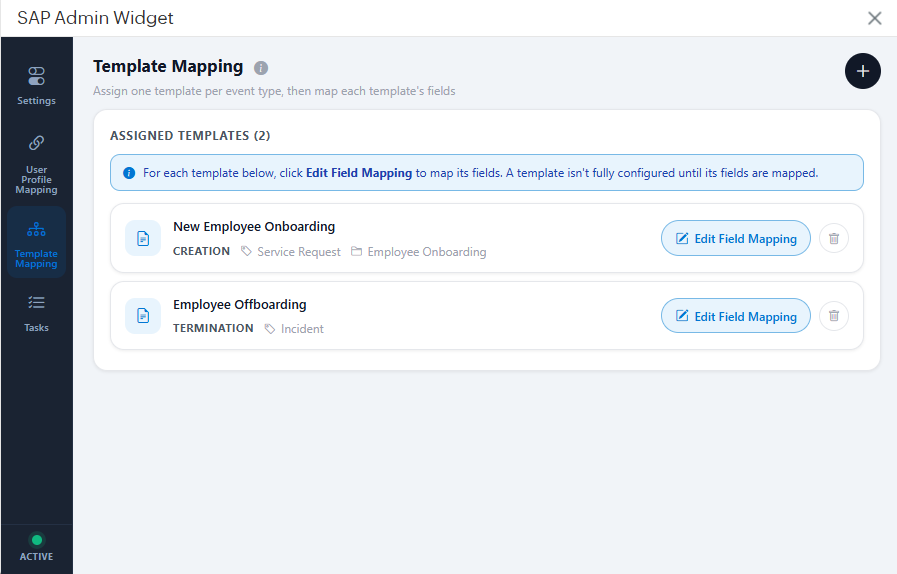Click the Service Request tag icon
897x574 pixels.
[x=246, y=251]
